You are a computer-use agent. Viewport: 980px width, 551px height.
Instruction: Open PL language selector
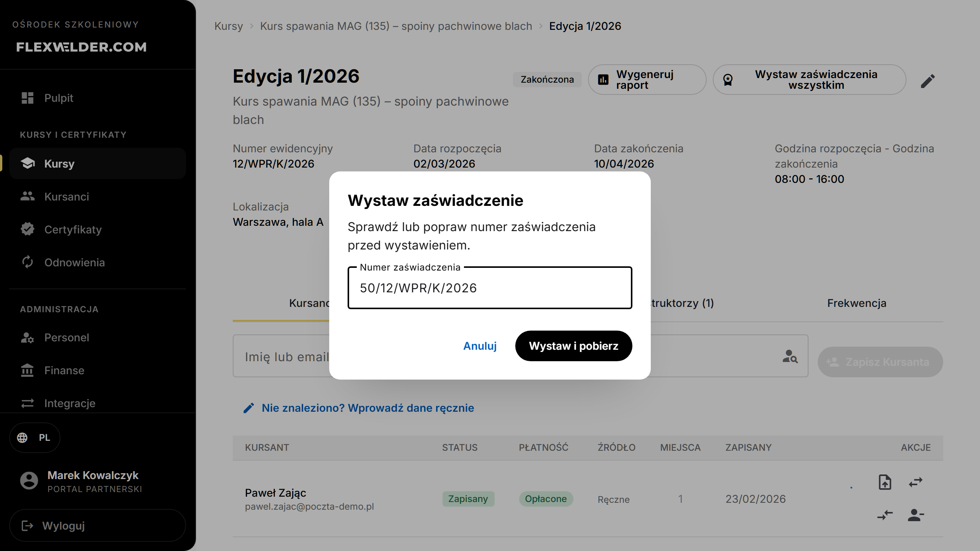35,437
